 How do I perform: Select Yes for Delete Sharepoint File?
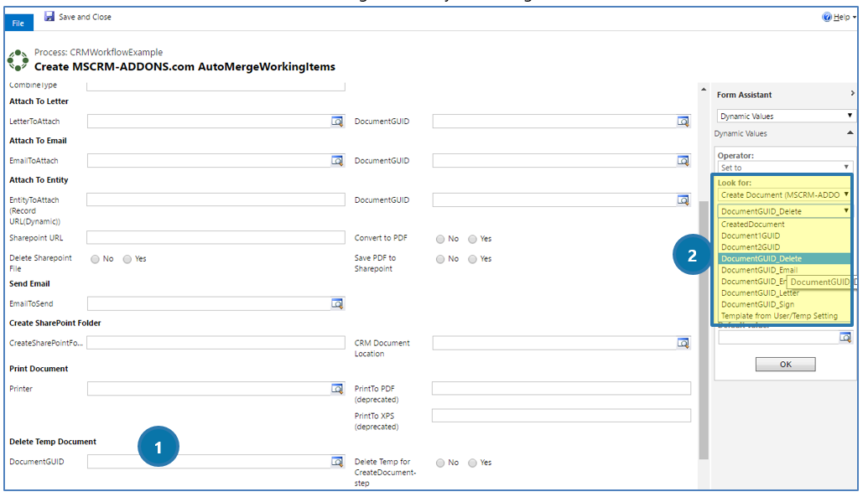click(x=127, y=259)
